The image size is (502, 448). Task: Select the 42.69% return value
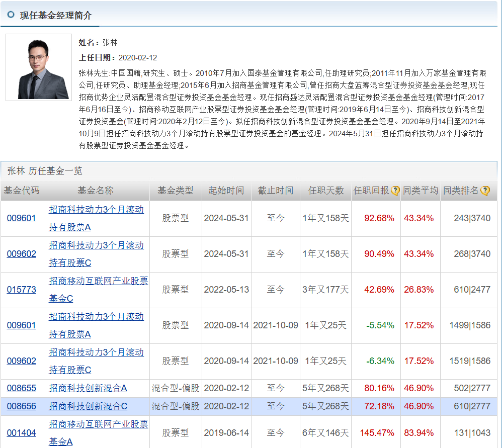[x=379, y=290]
